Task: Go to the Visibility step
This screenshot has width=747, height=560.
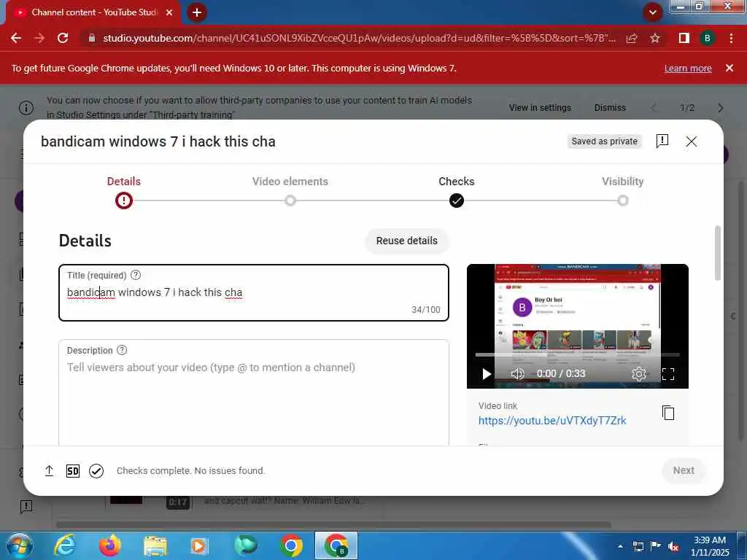Action: point(623,182)
